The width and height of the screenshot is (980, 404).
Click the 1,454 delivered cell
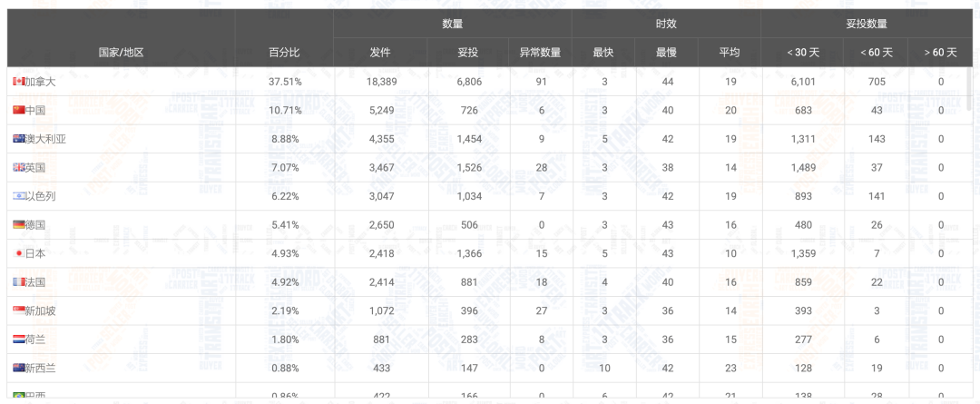click(468, 139)
